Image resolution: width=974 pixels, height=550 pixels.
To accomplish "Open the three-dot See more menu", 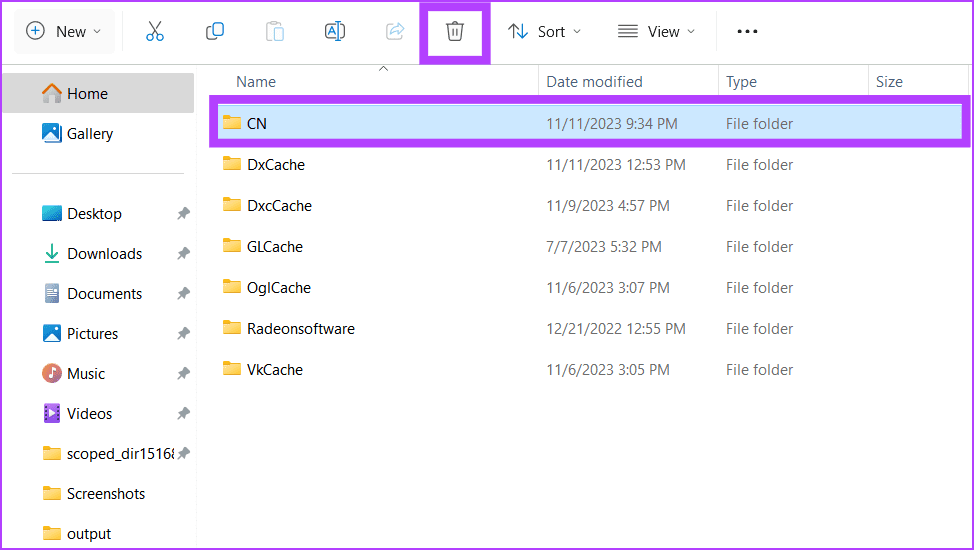I will (747, 31).
